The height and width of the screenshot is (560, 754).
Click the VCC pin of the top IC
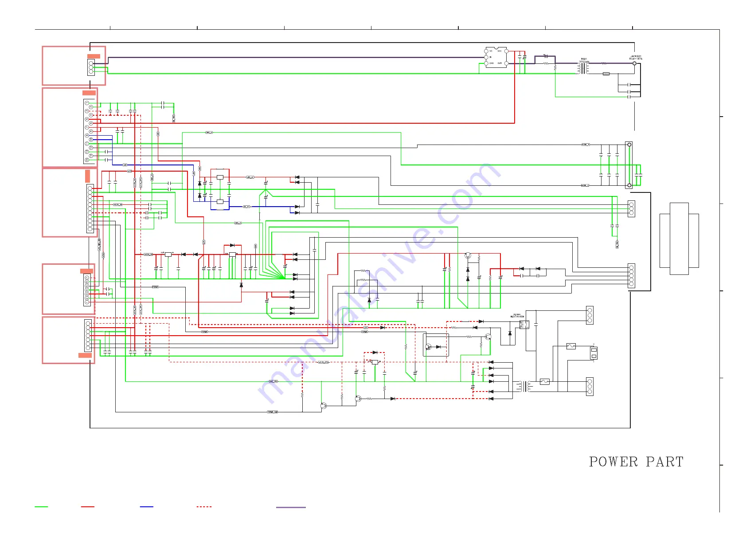coord(507,51)
